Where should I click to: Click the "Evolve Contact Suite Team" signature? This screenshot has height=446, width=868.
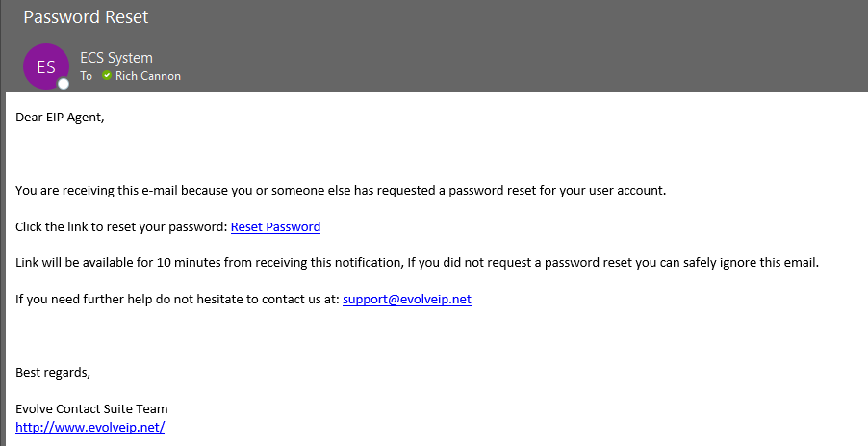pyautogui.click(x=91, y=408)
